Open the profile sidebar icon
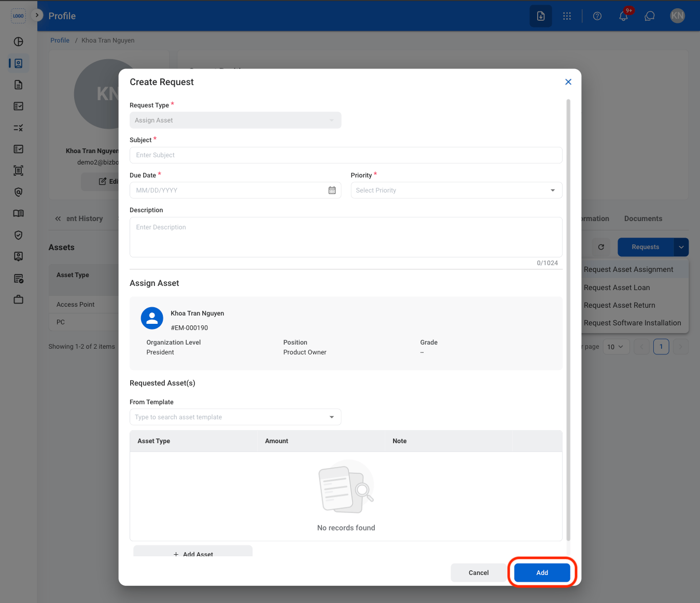This screenshot has width=700, height=603. 19,63
